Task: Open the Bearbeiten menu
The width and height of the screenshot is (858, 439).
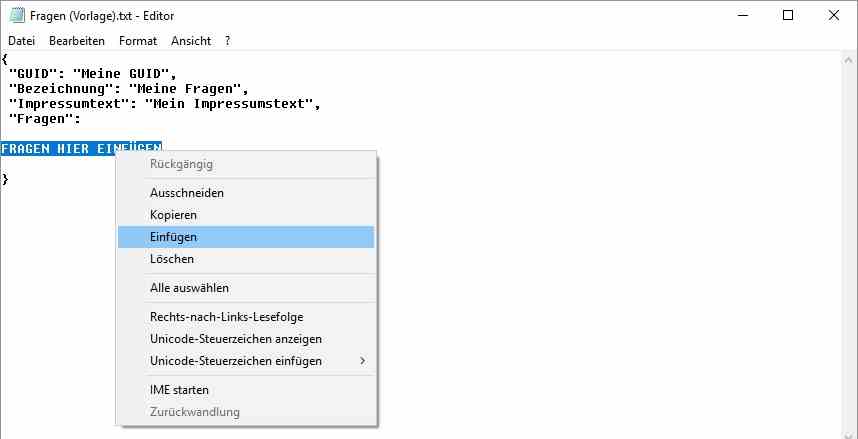Action: (x=77, y=41)
